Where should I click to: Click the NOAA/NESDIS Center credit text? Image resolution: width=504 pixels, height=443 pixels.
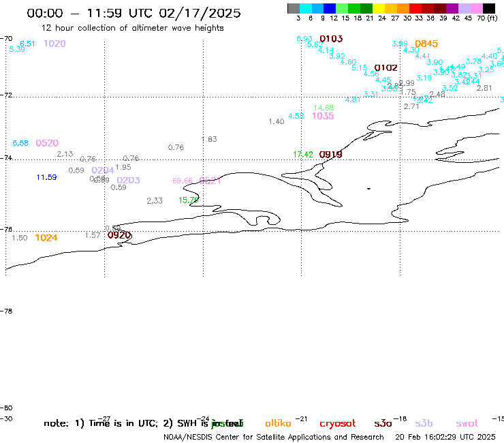[x=274, y=438]
